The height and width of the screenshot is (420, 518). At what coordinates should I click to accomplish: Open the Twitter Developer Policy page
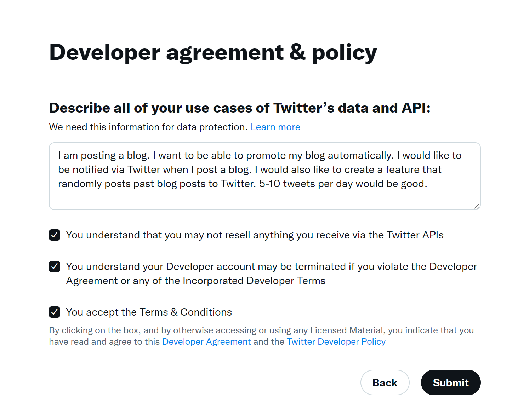pyautogui.click(x=336, y=341)
